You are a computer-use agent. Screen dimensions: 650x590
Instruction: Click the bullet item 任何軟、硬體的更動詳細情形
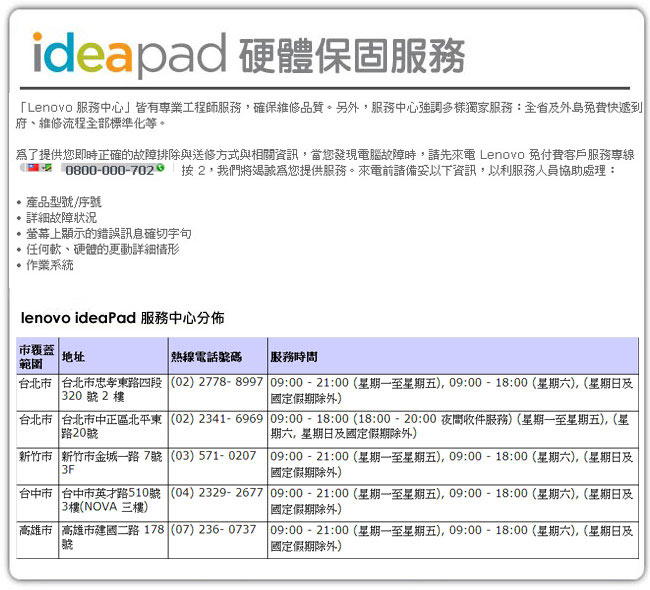[103, 249]
